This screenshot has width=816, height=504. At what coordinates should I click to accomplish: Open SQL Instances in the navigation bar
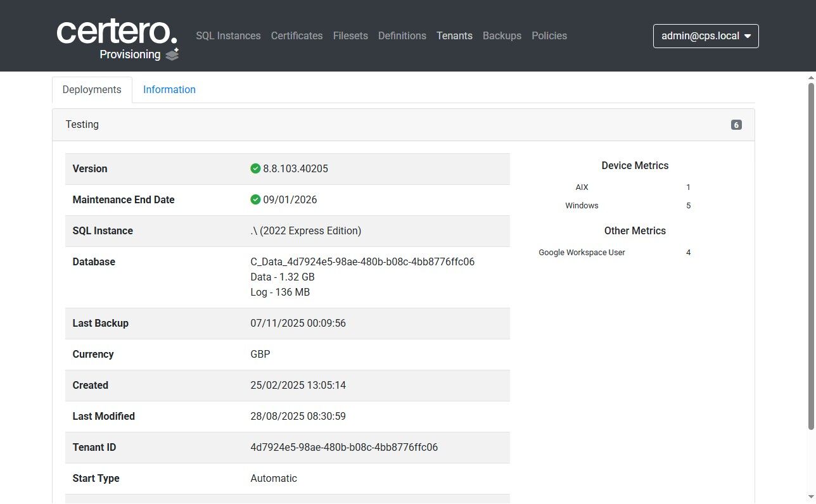pos(228,36)
